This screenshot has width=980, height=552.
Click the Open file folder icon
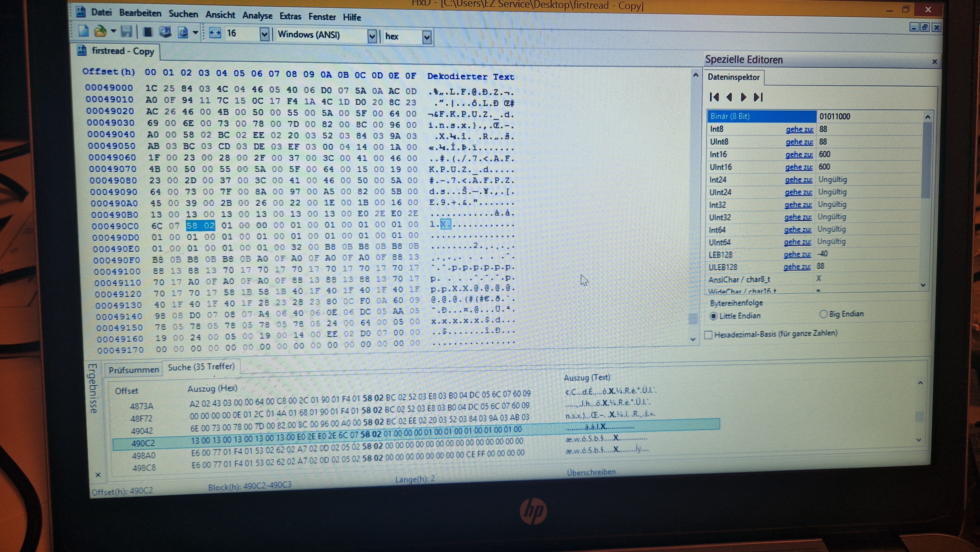click(100, 31)
